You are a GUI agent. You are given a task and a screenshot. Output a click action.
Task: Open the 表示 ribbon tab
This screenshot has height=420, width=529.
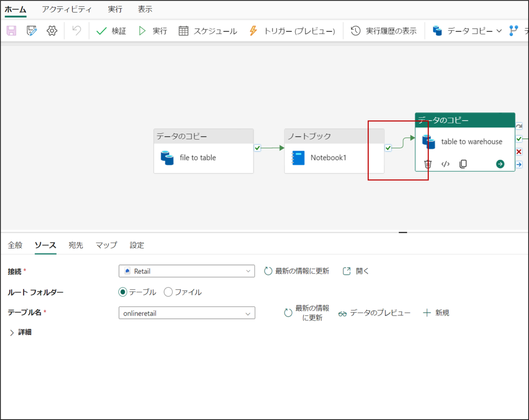pyautogui.click(x=145, y=9)
